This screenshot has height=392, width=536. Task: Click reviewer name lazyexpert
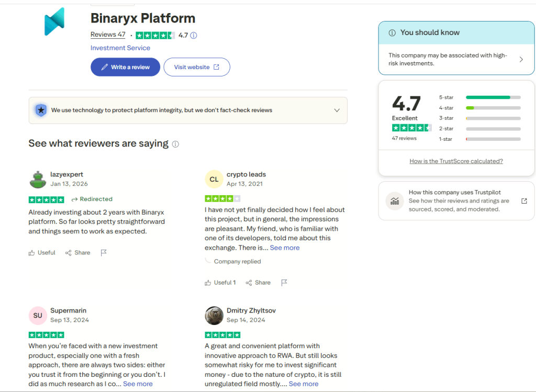(x=66, y=174)
